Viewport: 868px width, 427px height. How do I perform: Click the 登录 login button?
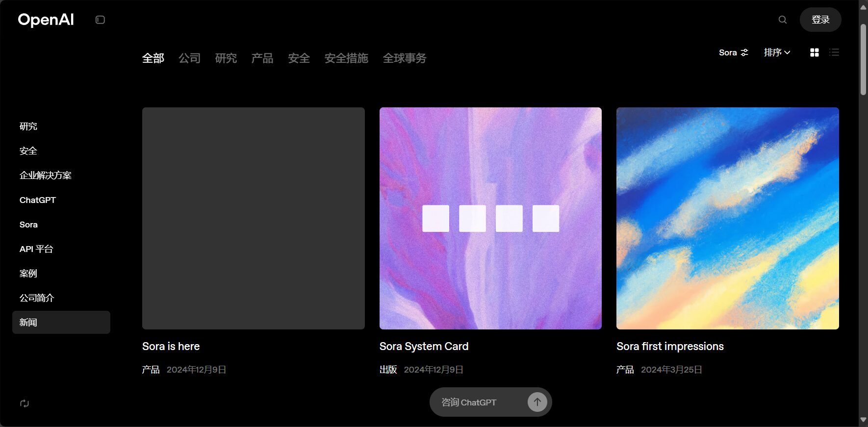[x=820, y=20]
